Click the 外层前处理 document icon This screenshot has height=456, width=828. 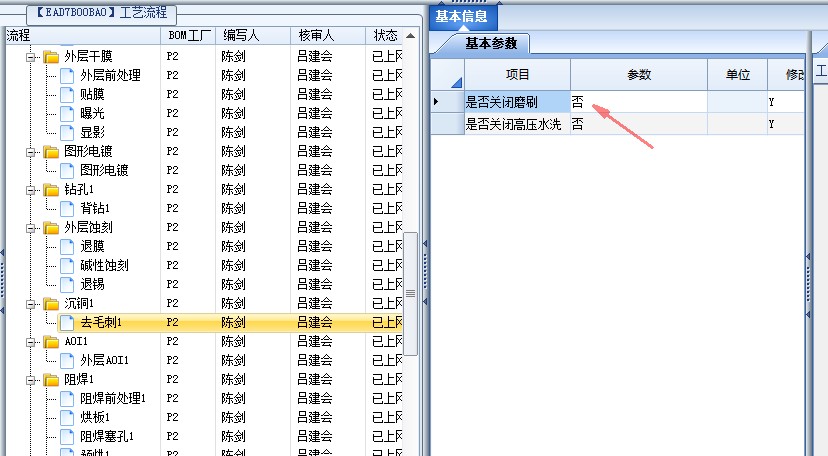67,75
